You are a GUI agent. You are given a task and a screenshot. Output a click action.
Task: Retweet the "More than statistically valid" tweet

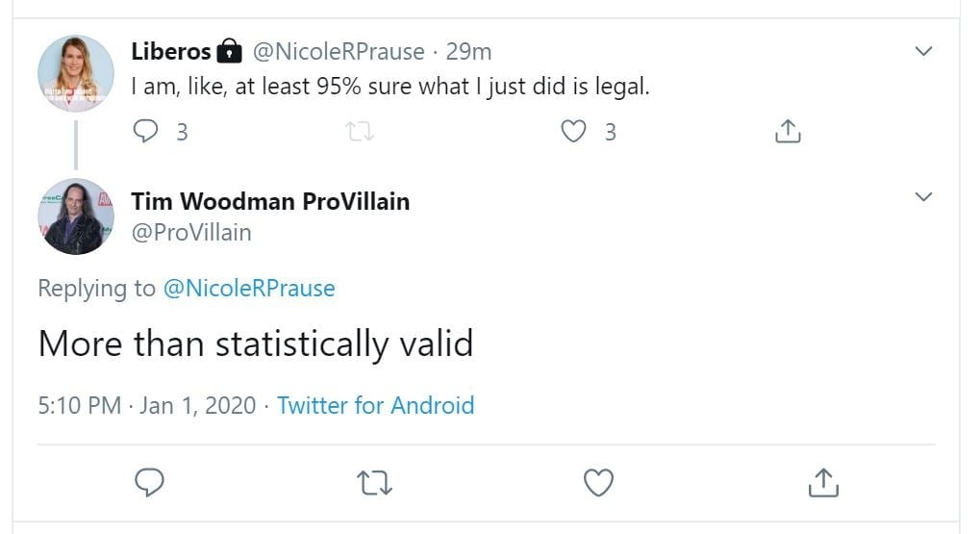(x=374, y=482)
